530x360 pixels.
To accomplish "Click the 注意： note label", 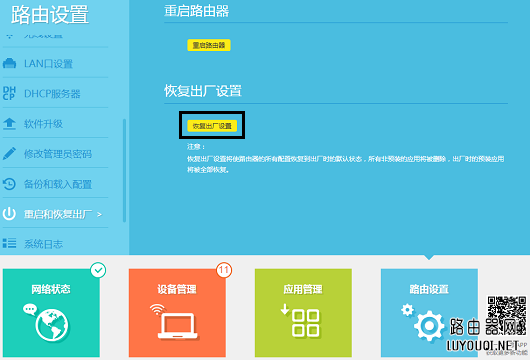I will [x=196, y=146].
